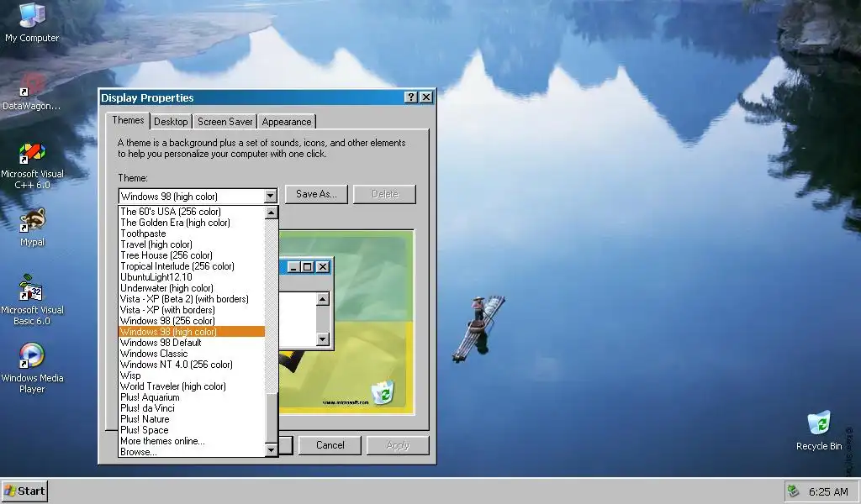
Task: Click the Browse... list entry
Action: (x=192, y=453)
